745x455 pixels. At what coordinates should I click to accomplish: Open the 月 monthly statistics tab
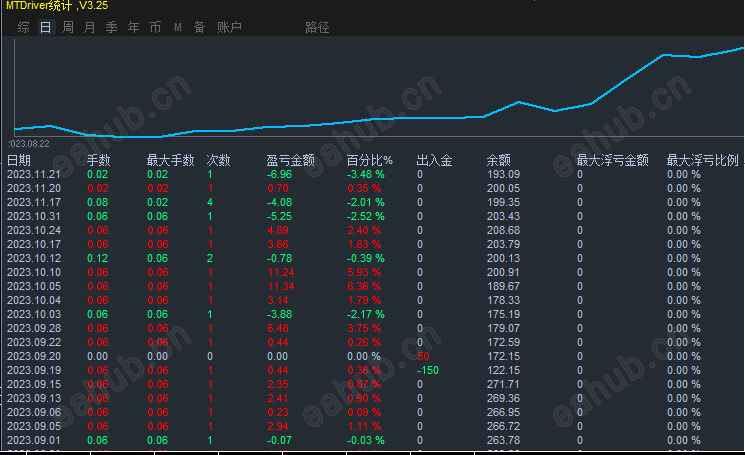tap(89, 27)
